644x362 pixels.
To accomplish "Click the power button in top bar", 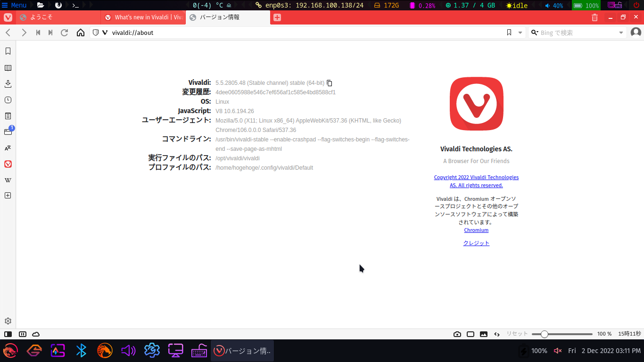I will tap(636, 5).
